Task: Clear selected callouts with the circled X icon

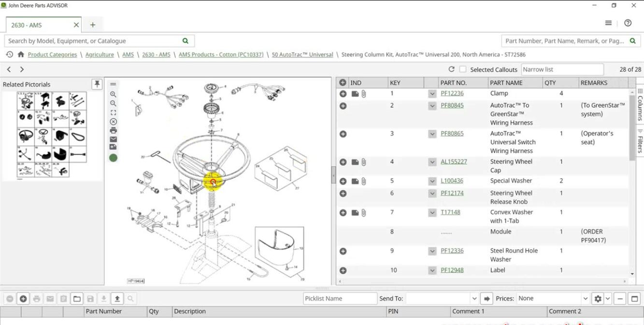Action: click(113, 122)
